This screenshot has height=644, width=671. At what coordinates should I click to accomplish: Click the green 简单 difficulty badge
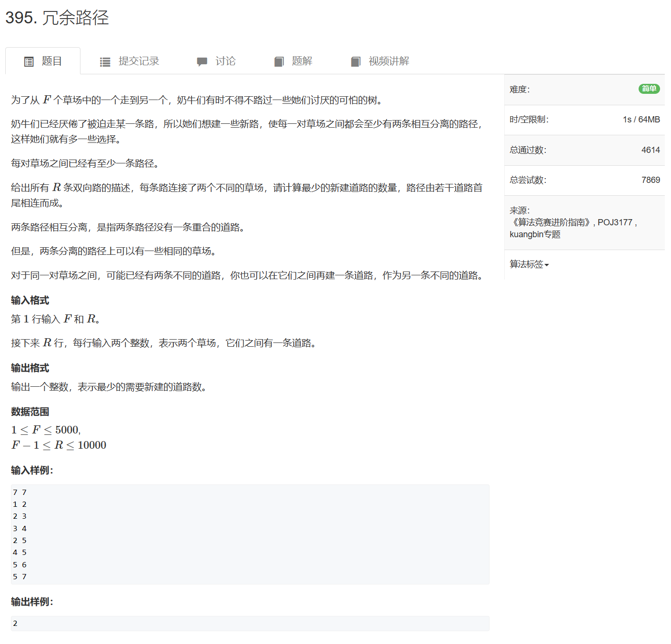(x=649, y=89)
